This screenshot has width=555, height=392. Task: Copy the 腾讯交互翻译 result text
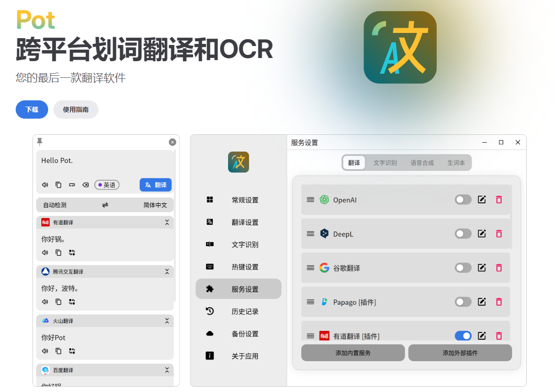59,302
